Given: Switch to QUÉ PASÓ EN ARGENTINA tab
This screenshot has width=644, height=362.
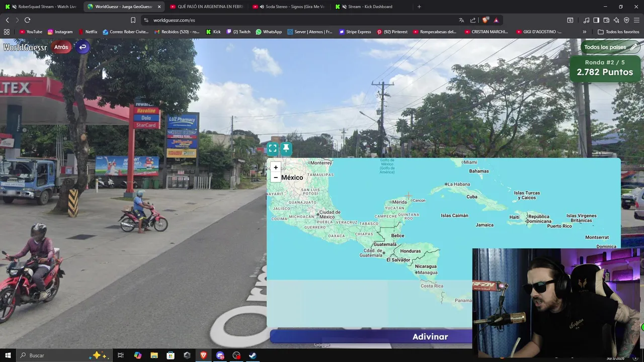Looking at the screenshot, I should coord(206,7).
